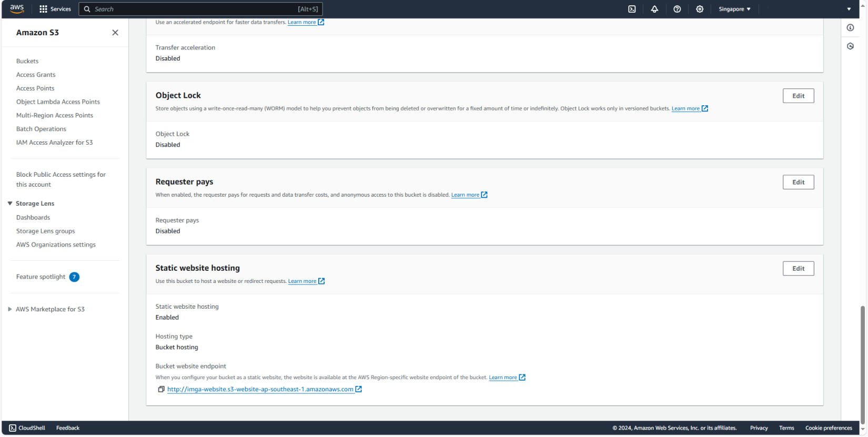Open Feedback in the footer

click(x=68, y=428)
